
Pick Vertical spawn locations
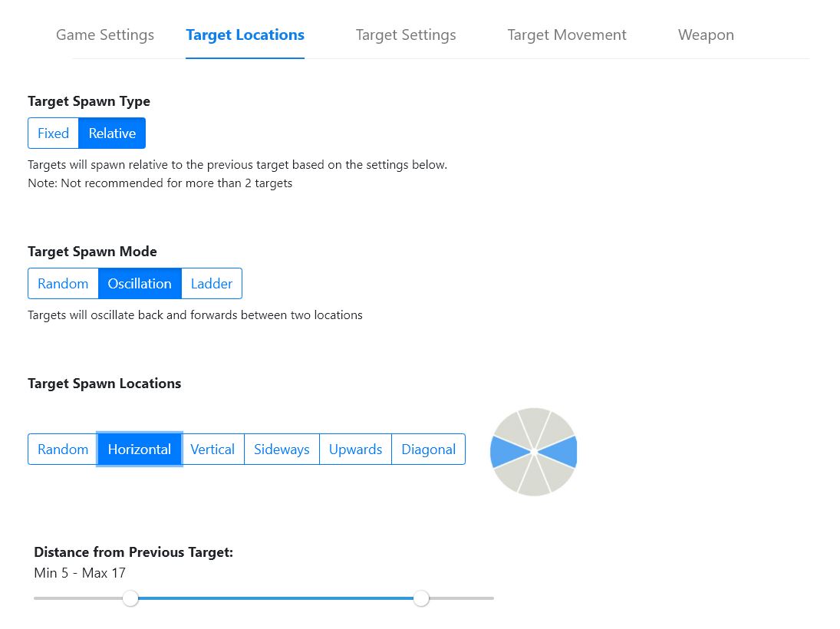pyautogui.click(x=212, y=450)
